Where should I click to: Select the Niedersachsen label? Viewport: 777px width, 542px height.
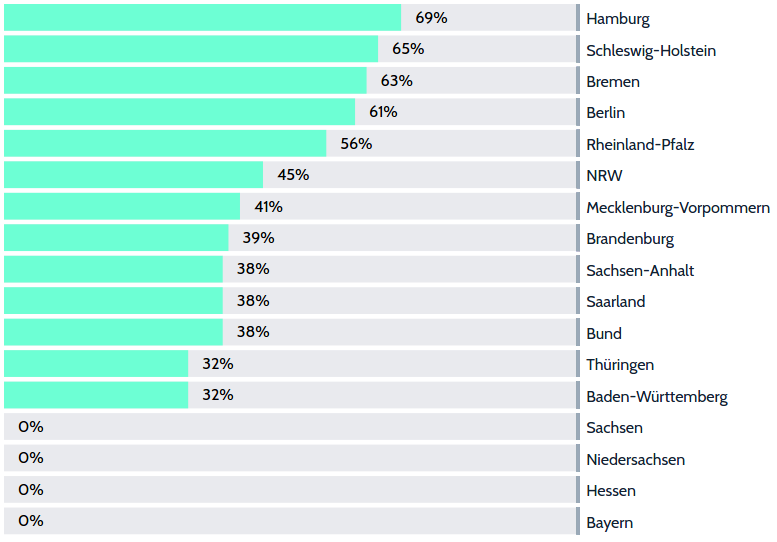pos(636,459)
